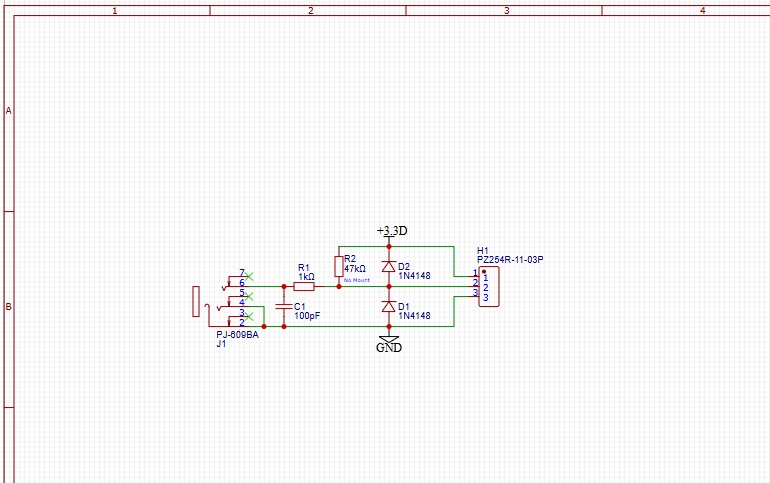Click the "PZ254R-11-03P" part name
This screenshot has height=483, width=770.
pyautogui.click(x=510, y=260)
